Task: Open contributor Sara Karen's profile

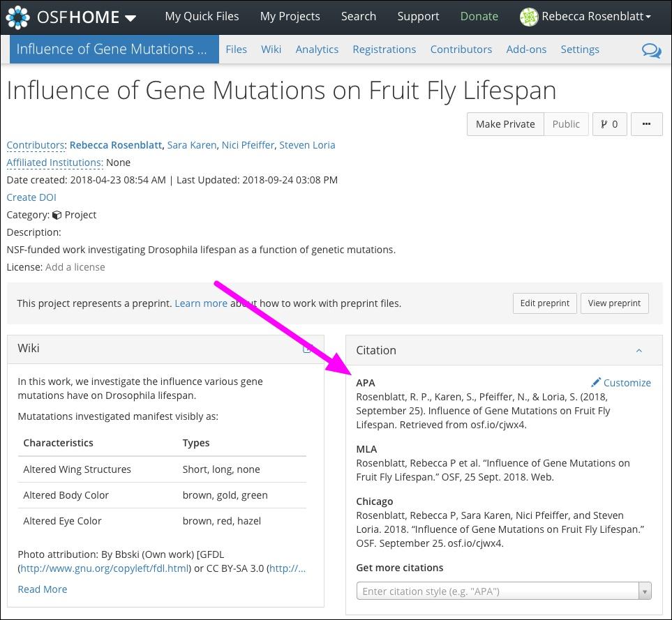Action: (x=192, y=145)
